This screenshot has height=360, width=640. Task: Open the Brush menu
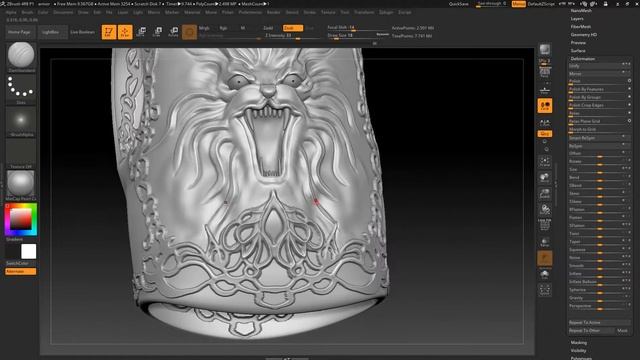click(27, 12)
